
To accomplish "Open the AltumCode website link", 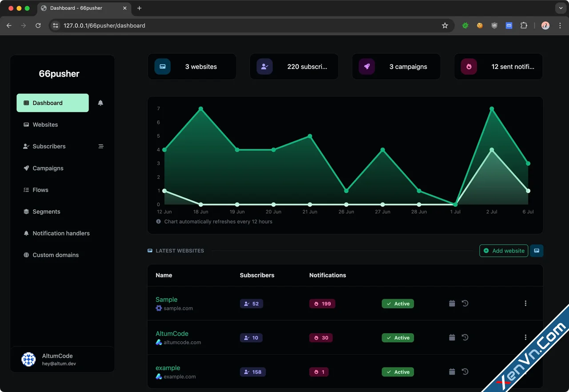I will pos(172,334).
